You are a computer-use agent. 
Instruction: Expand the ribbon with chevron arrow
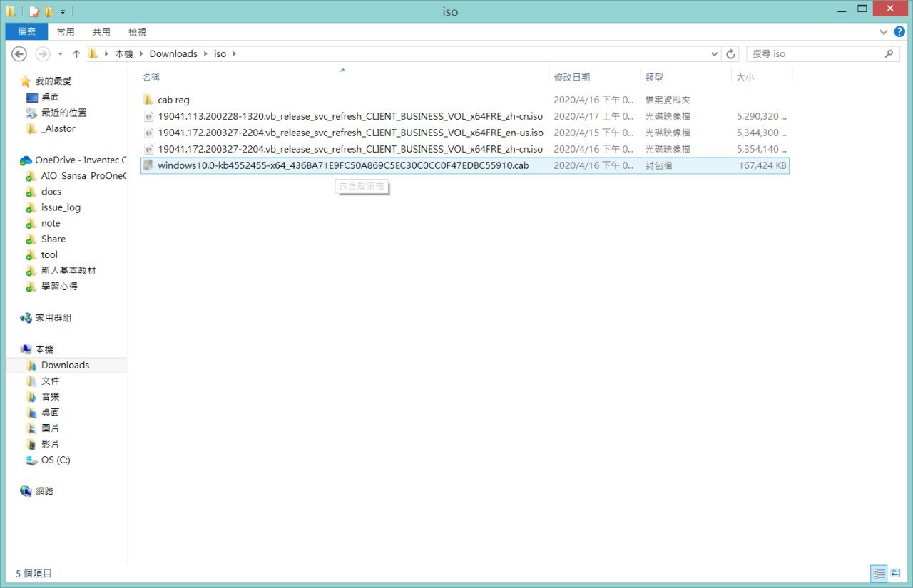tap(885, 32)
